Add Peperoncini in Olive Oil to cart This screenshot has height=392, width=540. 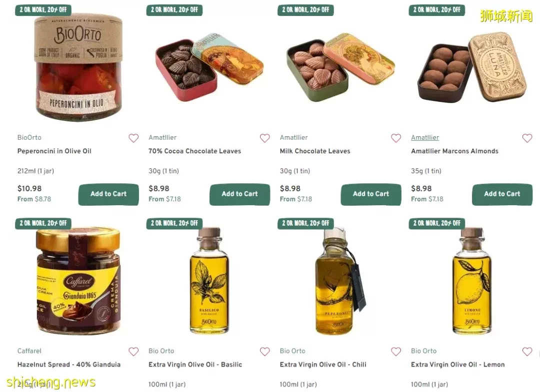pyautogui.click(x=108, y=194)
